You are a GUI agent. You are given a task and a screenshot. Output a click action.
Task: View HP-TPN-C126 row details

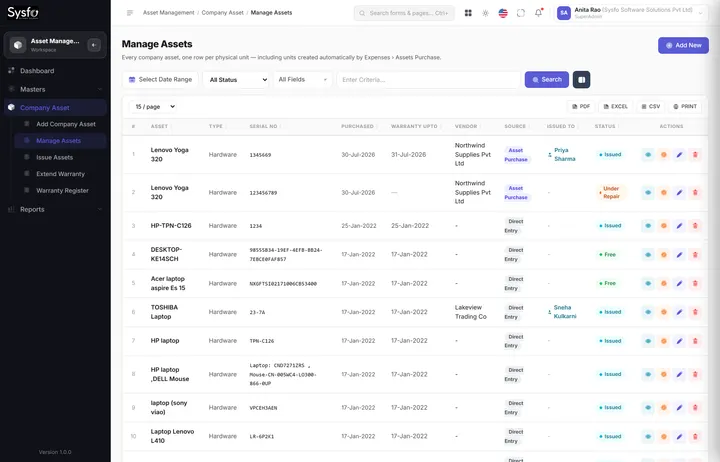click(648, 226)
